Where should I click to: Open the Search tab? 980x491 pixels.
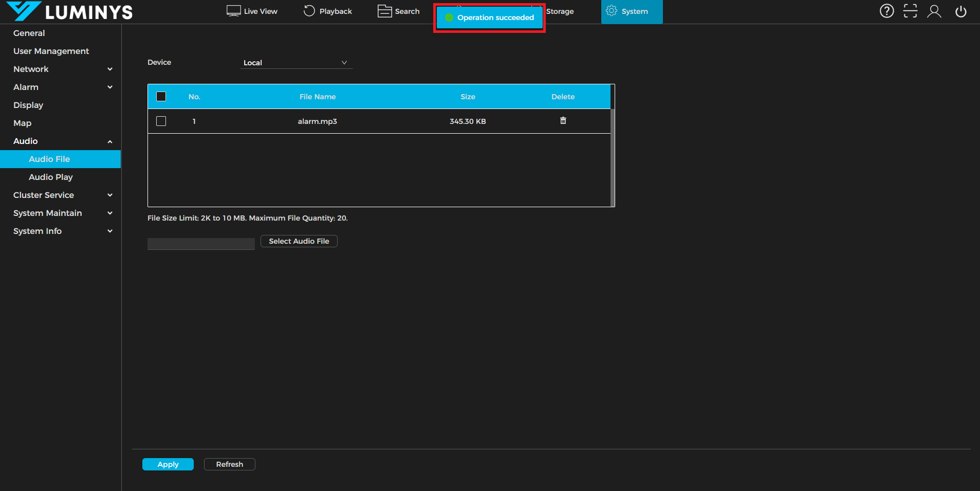[x=399, y=11]
